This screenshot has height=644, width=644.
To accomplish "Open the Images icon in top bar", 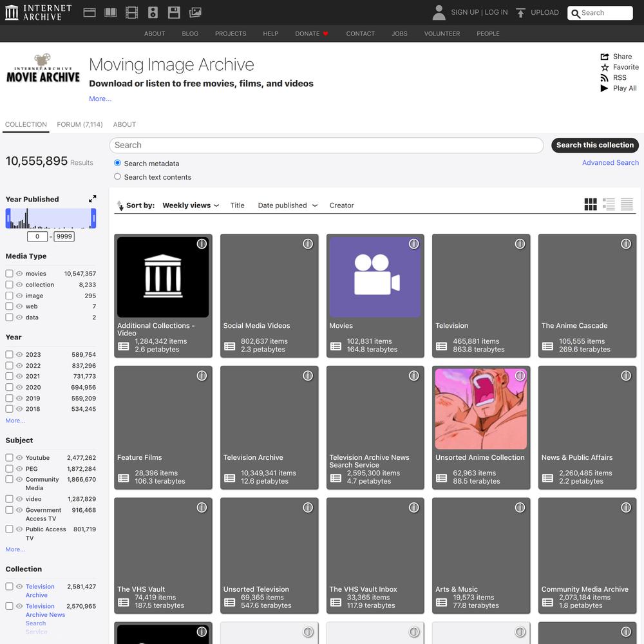I will point(195,13).
